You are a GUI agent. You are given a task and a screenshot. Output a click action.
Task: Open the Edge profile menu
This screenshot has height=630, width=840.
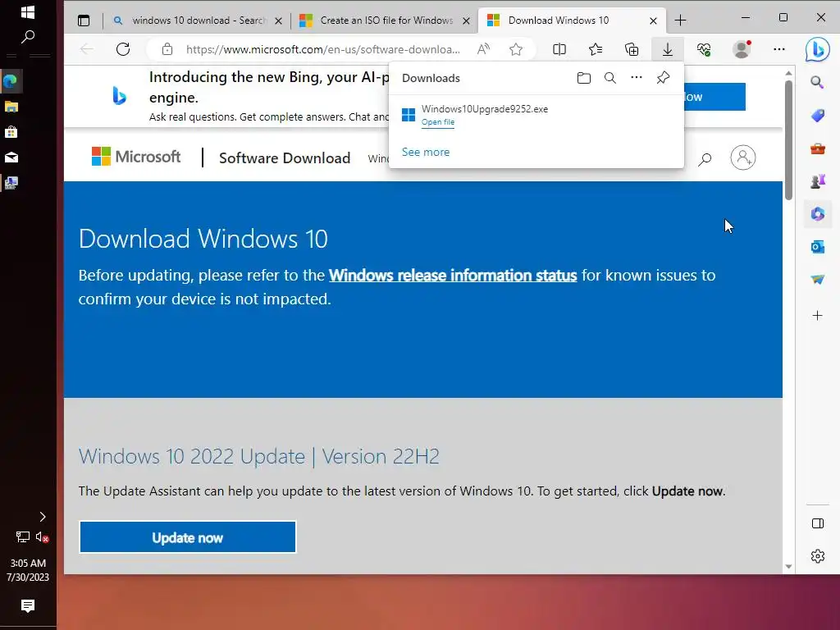click(x=742, y=49)
